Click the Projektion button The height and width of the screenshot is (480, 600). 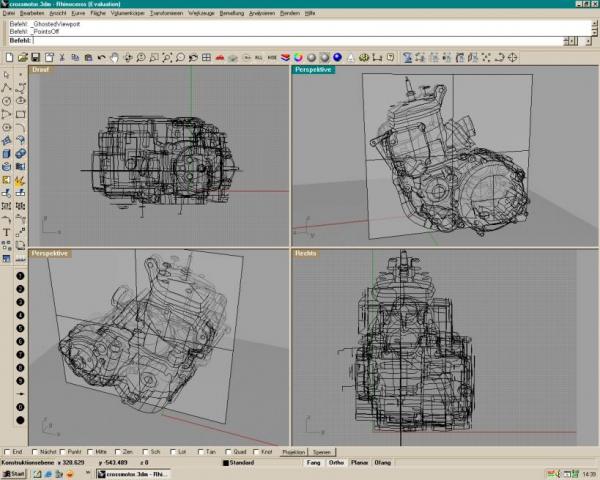(x=293, y=452)
